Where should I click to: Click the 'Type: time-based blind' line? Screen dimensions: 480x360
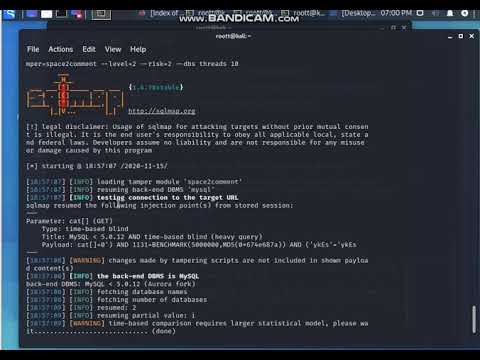coord(85,229)
